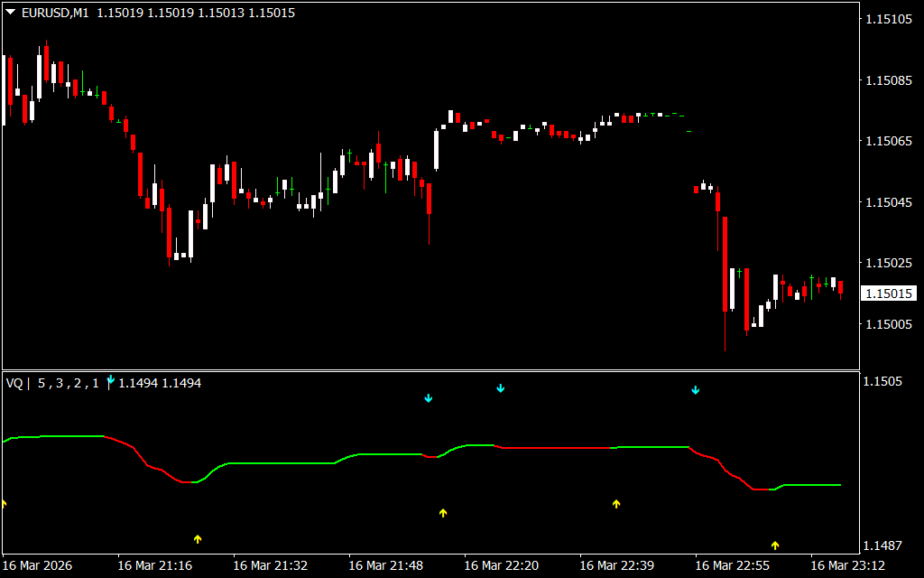Select the 16 Mar 22:20 time label
This screenshot has height=578, width=924.
pos(501,565)
